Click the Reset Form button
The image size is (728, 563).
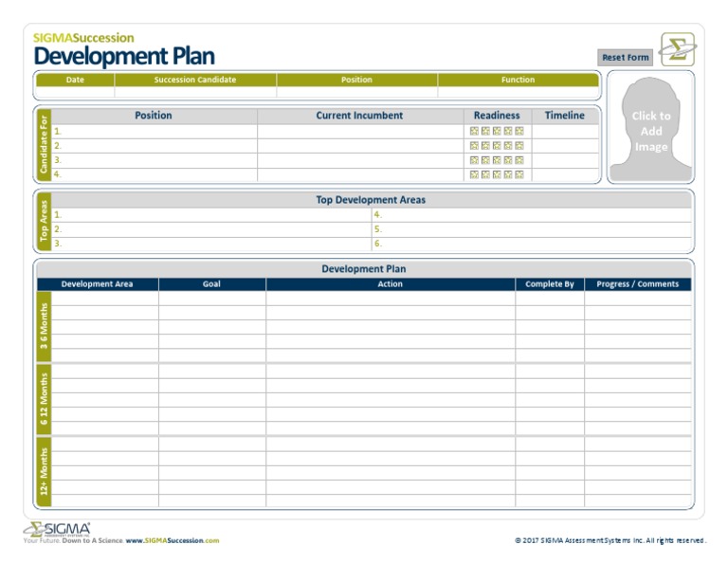pos(625,58)
